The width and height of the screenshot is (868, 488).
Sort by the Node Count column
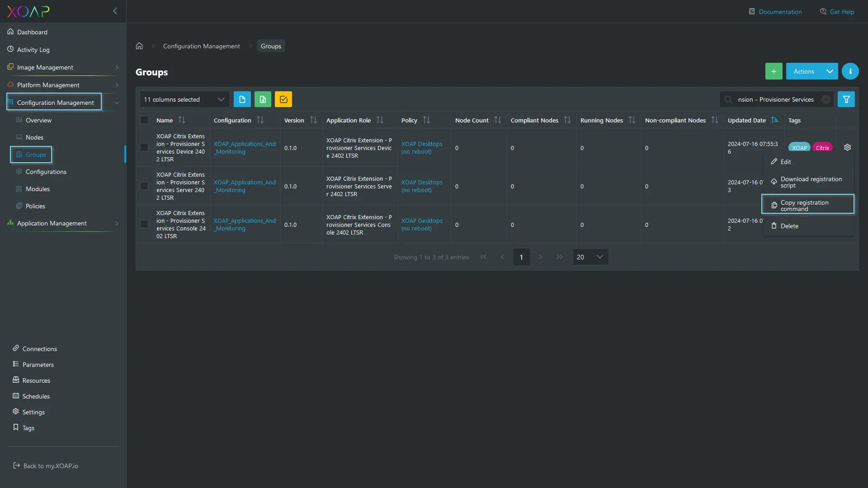(x=498, y=120)
